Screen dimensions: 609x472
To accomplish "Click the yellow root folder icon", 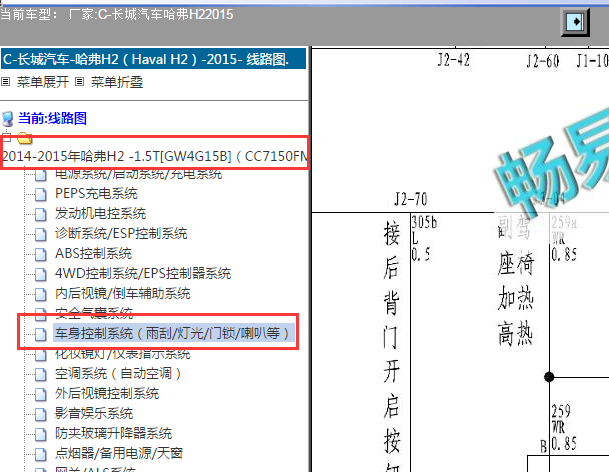I will tap(24, 138).
